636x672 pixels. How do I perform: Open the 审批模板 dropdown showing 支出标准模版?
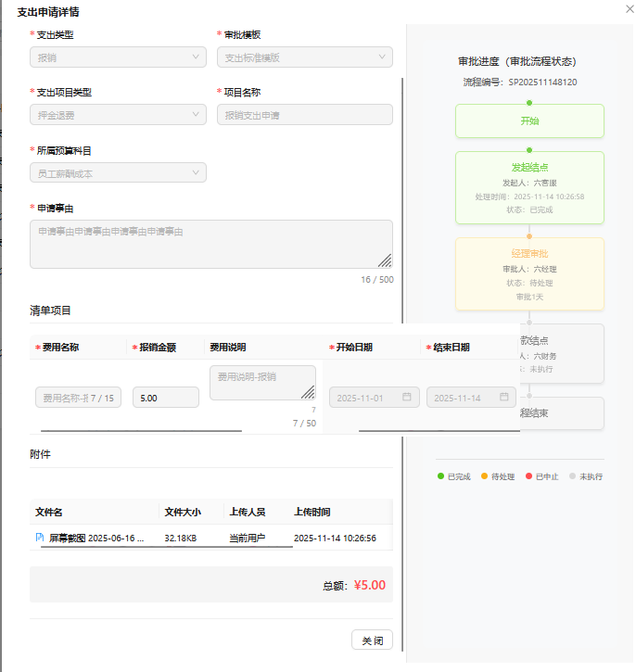(x=305, y=57)
